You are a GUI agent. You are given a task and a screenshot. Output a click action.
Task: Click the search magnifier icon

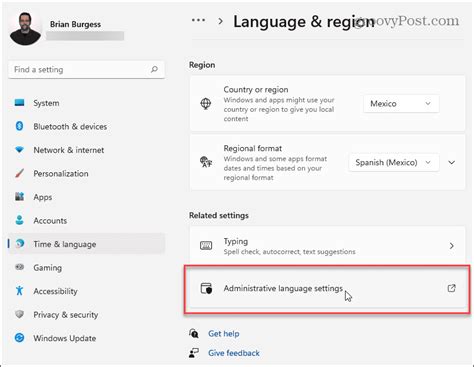point(154,69)
